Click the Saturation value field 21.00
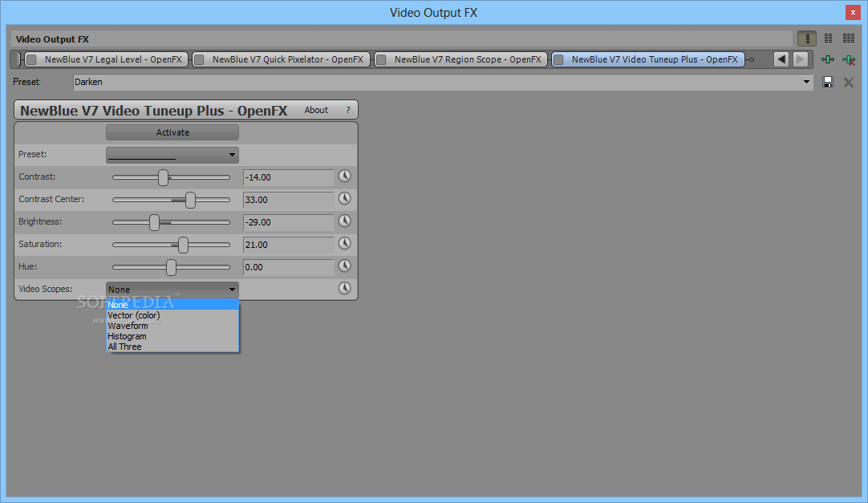868x503 pixels. coord(289,245)
